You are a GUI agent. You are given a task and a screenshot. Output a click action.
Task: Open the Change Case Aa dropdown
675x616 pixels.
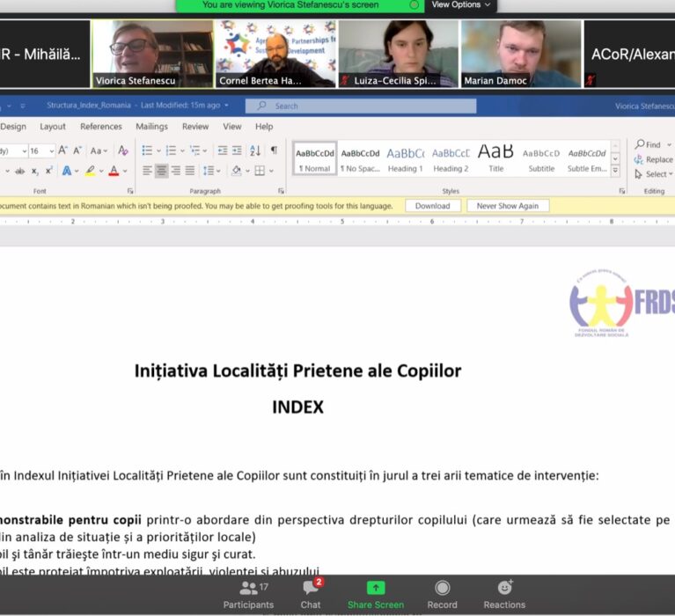[x=99, y=150]
